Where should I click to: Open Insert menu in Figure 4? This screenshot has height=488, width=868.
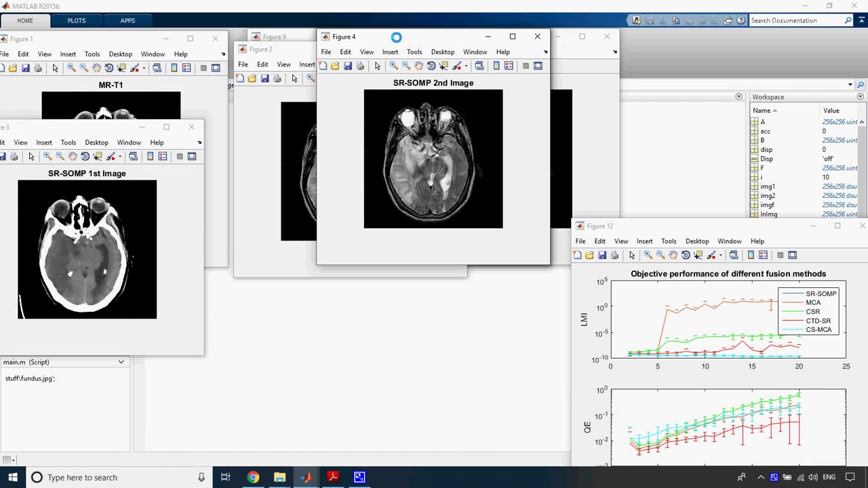click(x=390, y=52)
